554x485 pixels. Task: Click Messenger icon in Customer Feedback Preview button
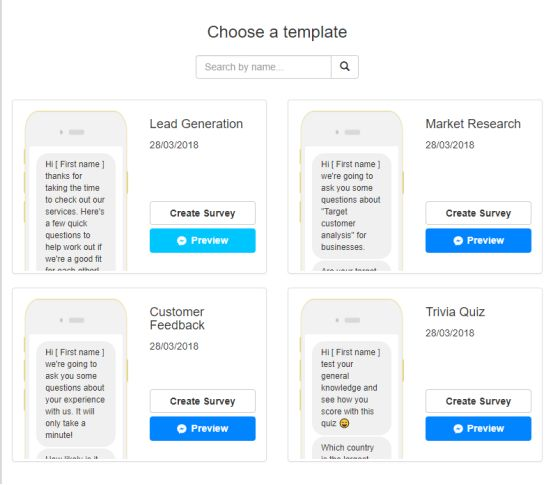[x=182, y=428]
